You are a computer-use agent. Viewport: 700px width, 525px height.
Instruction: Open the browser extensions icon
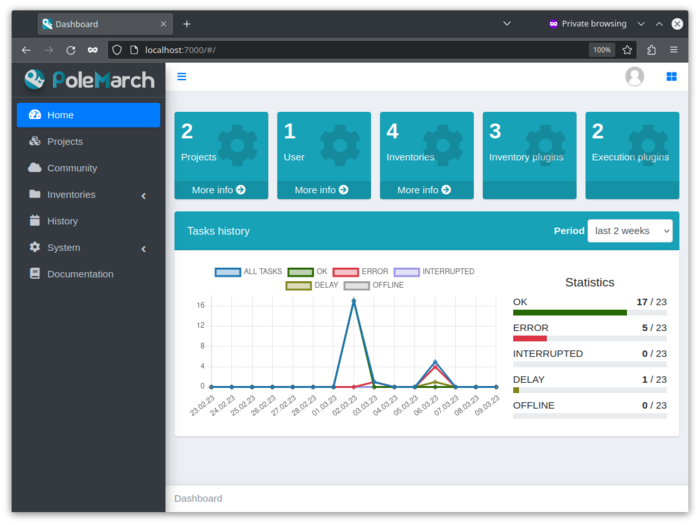point(652,49)
